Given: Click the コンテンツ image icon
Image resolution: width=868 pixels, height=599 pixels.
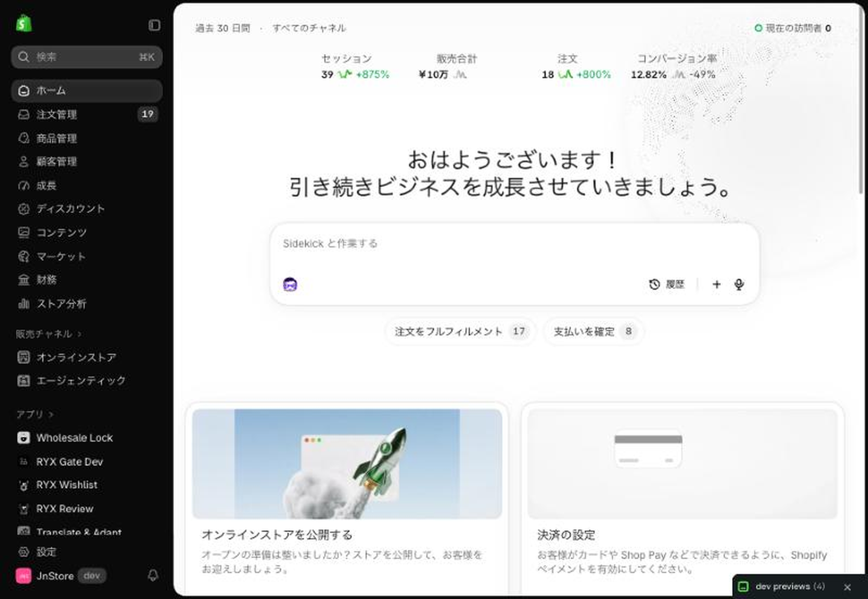Looking at the screenshot, I should (x=24, y=233).
